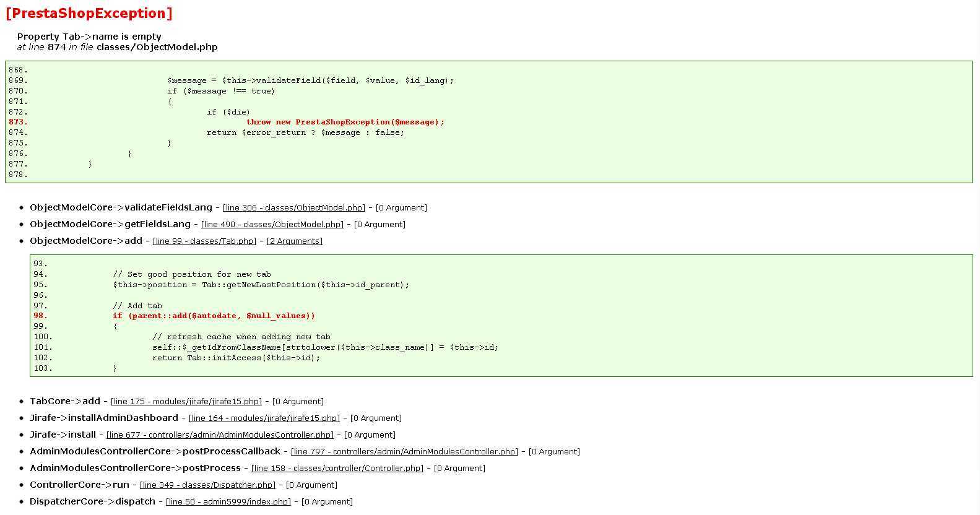This screenshot has width=980, height=515.
Task: Click '[0 Argument]' beside DispatcherCore->dispatch
Action: pos(327,502)
